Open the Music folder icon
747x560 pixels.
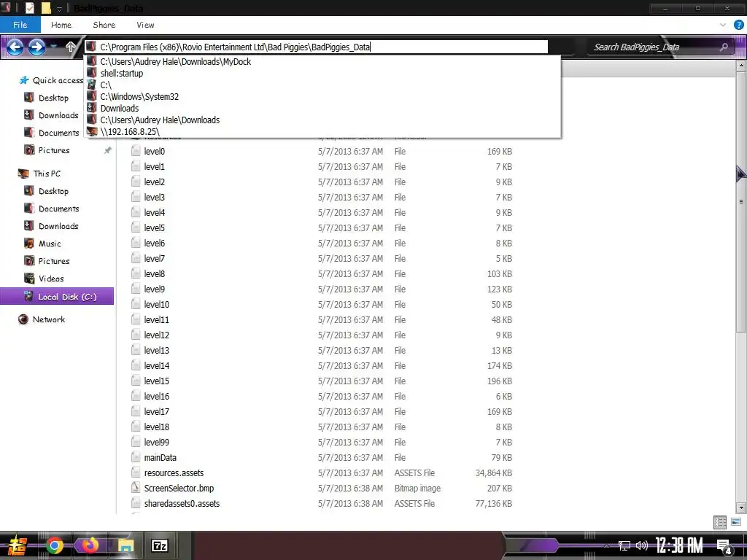pos(29,244)
